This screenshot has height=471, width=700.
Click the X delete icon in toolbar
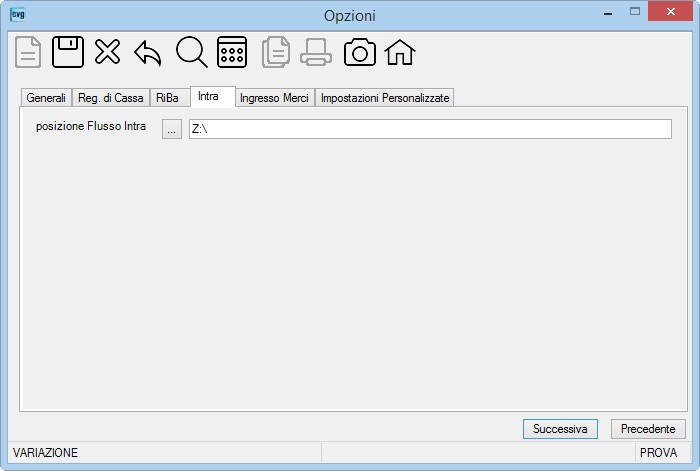coord(107,52)
